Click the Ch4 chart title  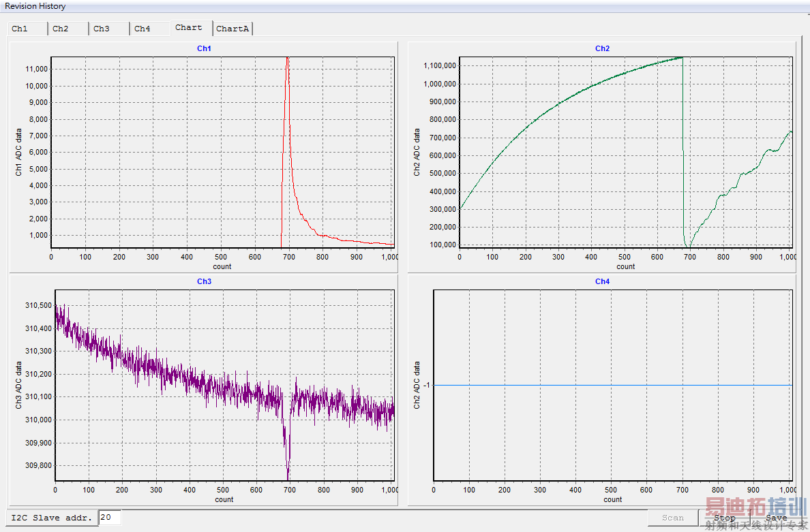(602, 282)
